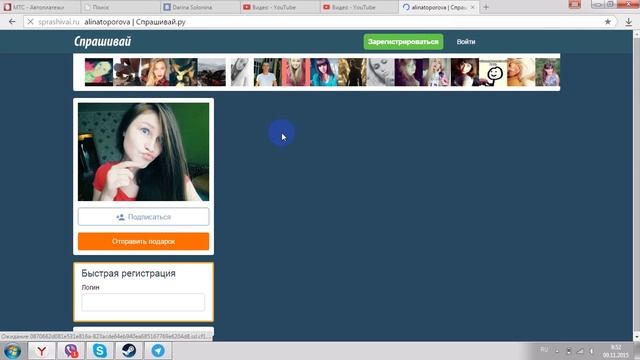Image resolution: width=640 pixels, height=360 pixels.
Task: Switch to the Поиск tab
Action: tap(120, 7)
